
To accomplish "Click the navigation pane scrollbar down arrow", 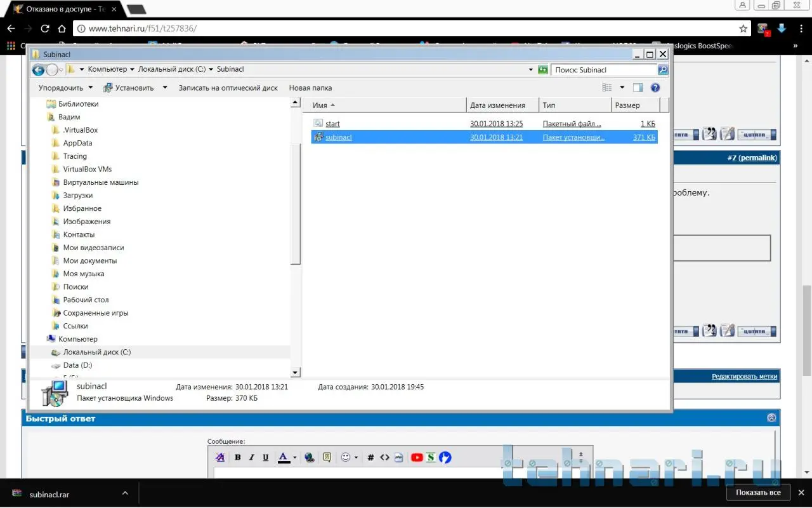I will pyautogui.click(x=295, y=373).
